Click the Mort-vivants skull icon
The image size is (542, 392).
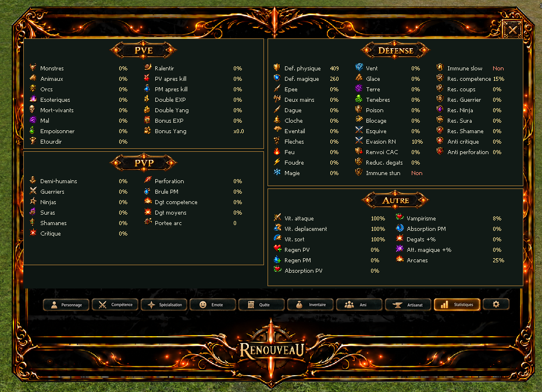click(x=33, y=109)
